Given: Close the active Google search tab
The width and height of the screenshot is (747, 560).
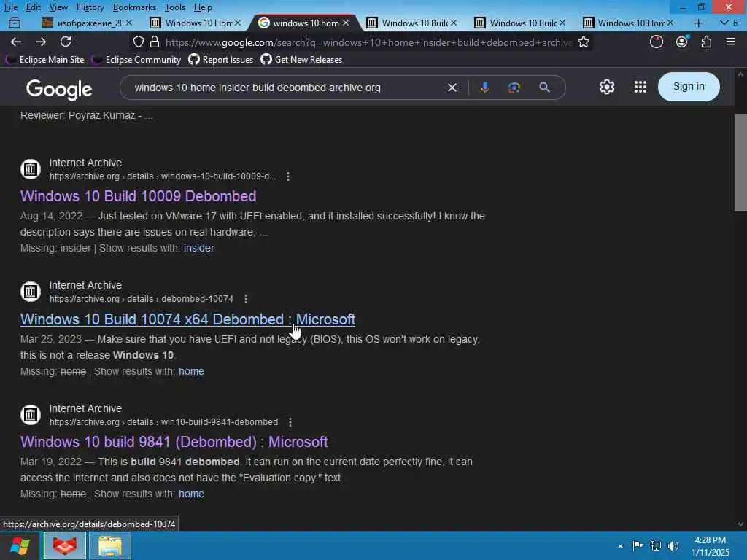Looking at the screenshot, I should [346, 23].
